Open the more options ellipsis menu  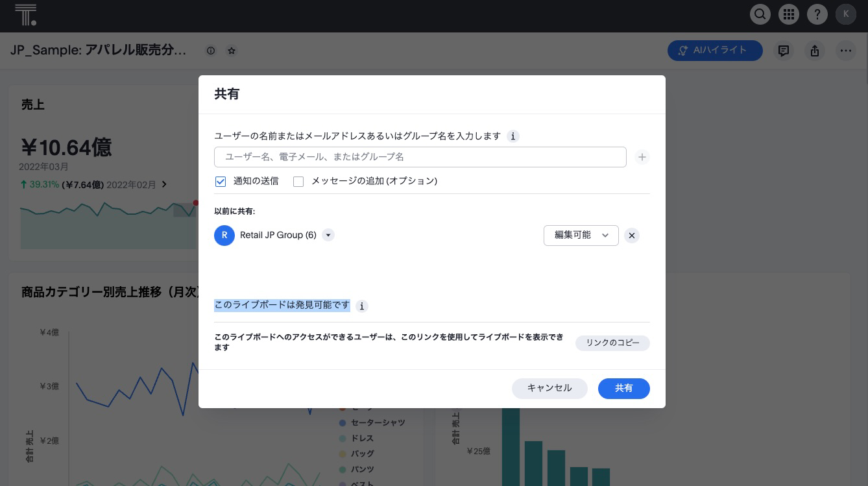tap(846, 51)
